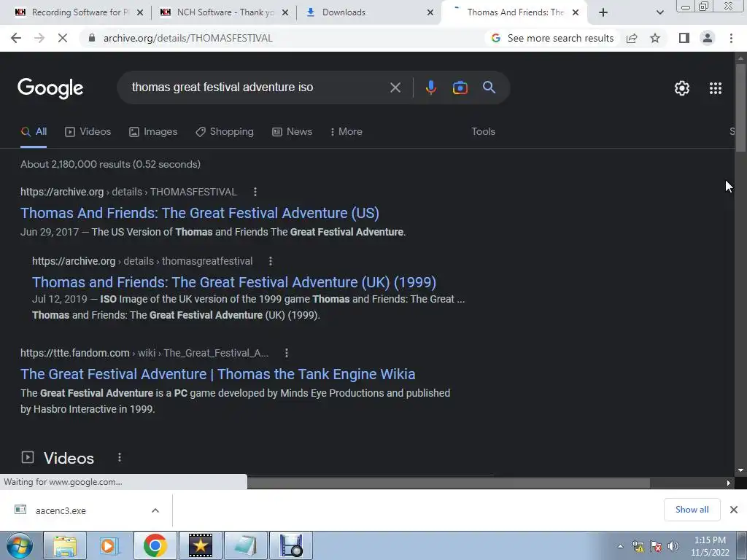Click the vertical page scrollbar
Viewport: 747px width, 560px height.
(740, 109)
